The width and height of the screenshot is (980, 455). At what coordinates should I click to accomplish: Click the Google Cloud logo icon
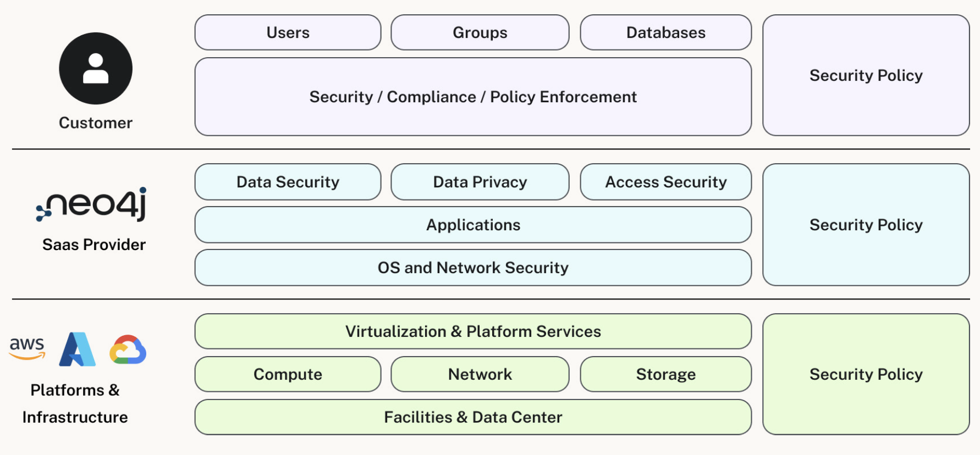(128, 350)
